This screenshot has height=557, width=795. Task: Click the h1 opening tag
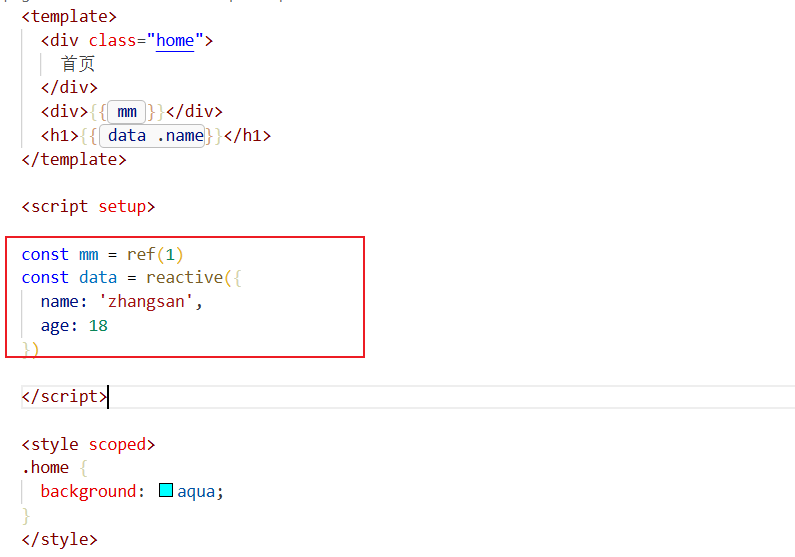[x=59, y=136]
